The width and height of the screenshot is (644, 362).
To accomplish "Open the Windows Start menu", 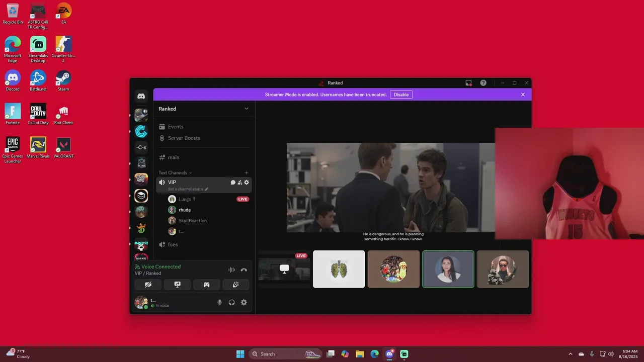I will click(240, 354).
